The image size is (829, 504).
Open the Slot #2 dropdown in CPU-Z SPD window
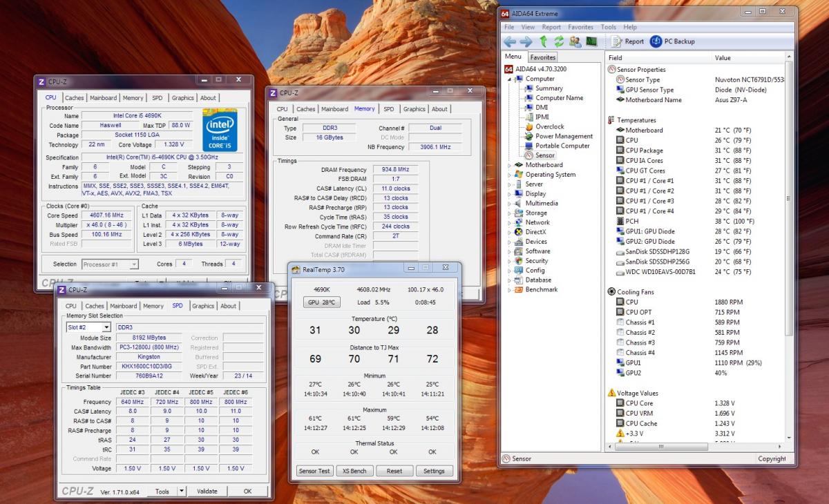click(88, 327)
